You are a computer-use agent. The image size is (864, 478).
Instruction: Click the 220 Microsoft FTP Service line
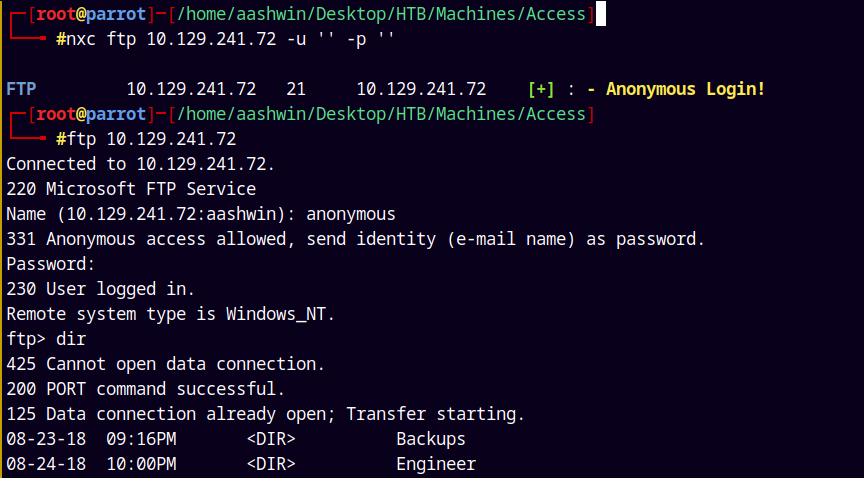click(130, 189)
